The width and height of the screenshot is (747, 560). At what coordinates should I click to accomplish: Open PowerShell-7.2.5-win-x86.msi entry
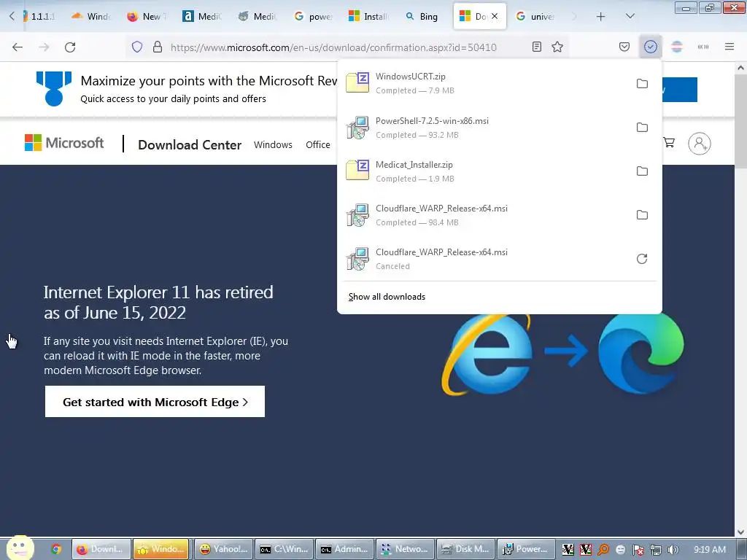(x=486, y=127)
